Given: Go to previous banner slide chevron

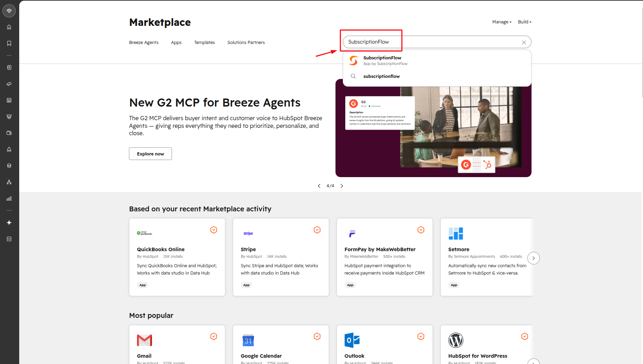Looking at the screenshot, I should click(x=319, y=186).
